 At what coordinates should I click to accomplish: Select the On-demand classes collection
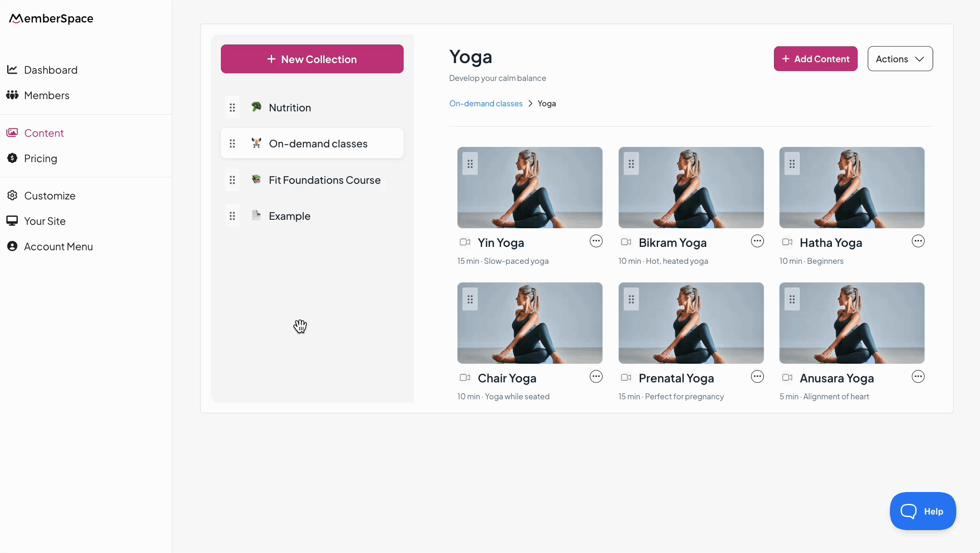[x=312, y=144]
